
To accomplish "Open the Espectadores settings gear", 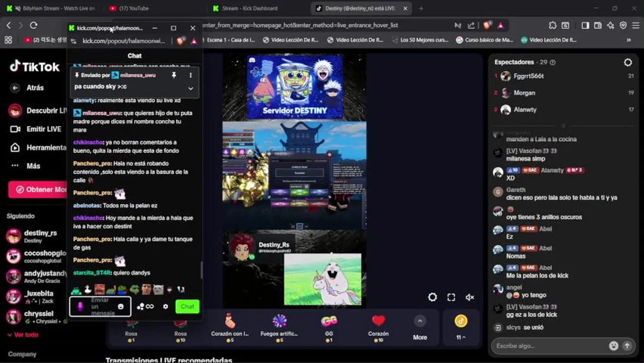I will click(628, 63).
